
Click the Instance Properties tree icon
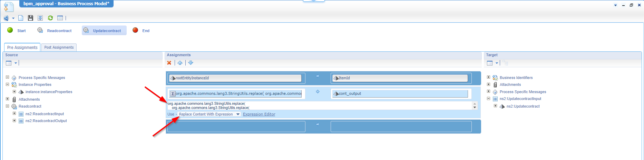pos(14,84)
